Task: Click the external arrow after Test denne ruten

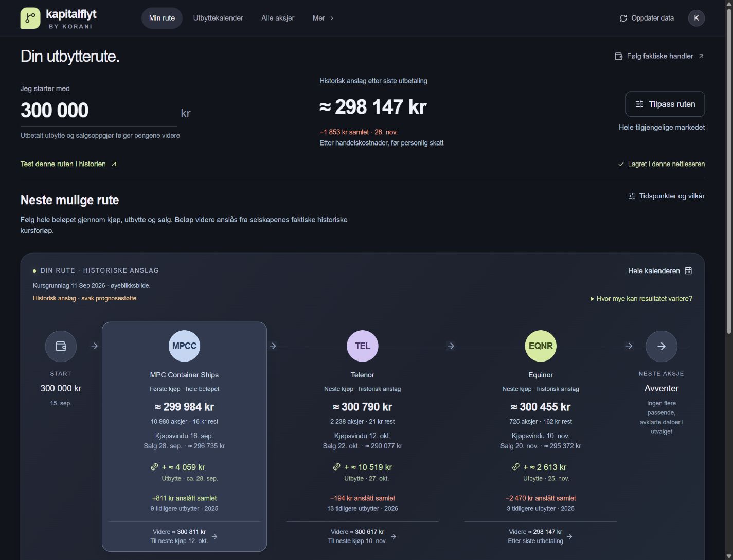Action: (x=114, y=164)
